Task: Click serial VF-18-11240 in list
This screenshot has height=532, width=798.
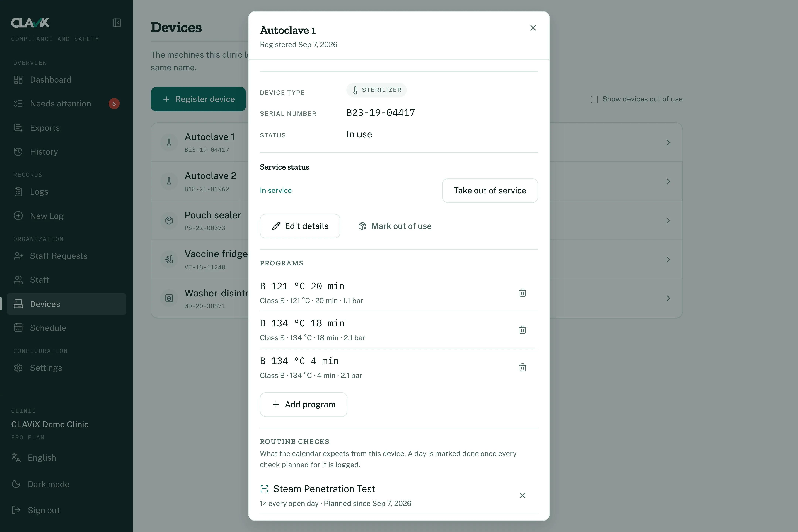Action: (205, 267)
